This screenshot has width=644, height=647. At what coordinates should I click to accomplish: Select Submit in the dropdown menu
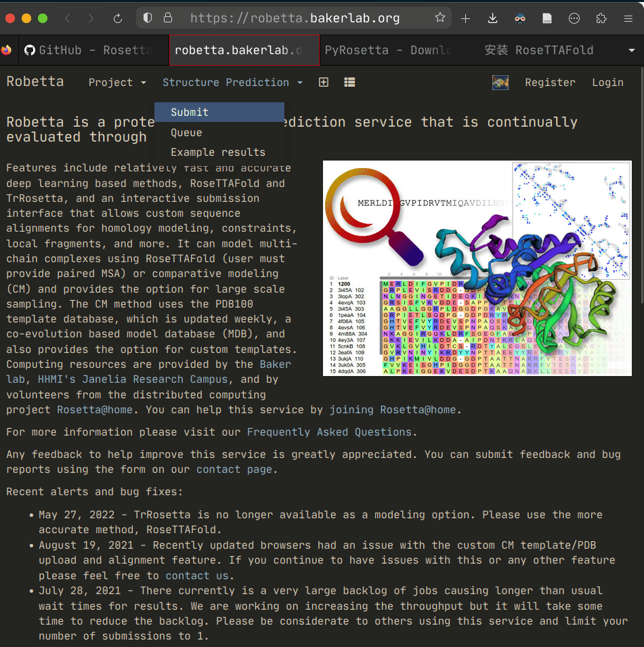tap(219, 112)
